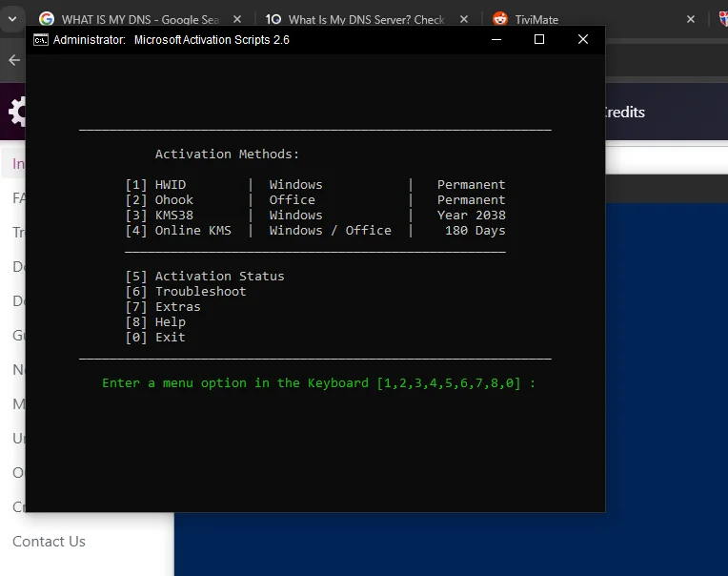Open the Credits link in webpage header
Image resolution: width=728 pixels, height=576 pixels.
coord(625,113)
